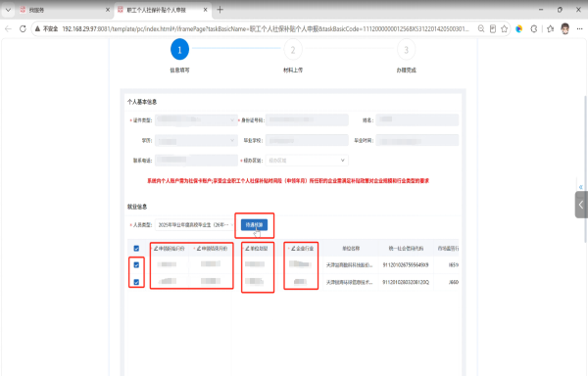Click the 个人基本信息 section heading

(142, 102)
